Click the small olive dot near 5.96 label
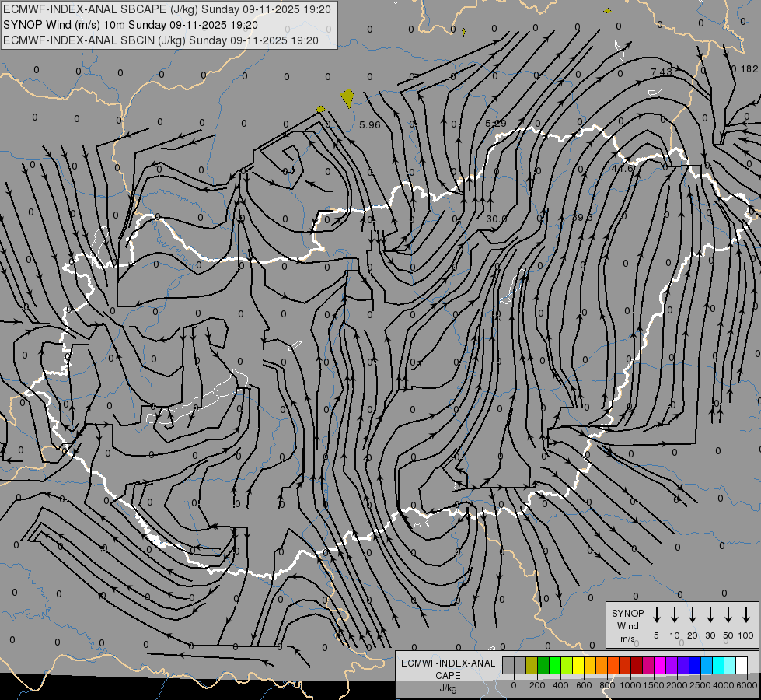The height and width of the screenshot is (700, 761). coord(320,110)
